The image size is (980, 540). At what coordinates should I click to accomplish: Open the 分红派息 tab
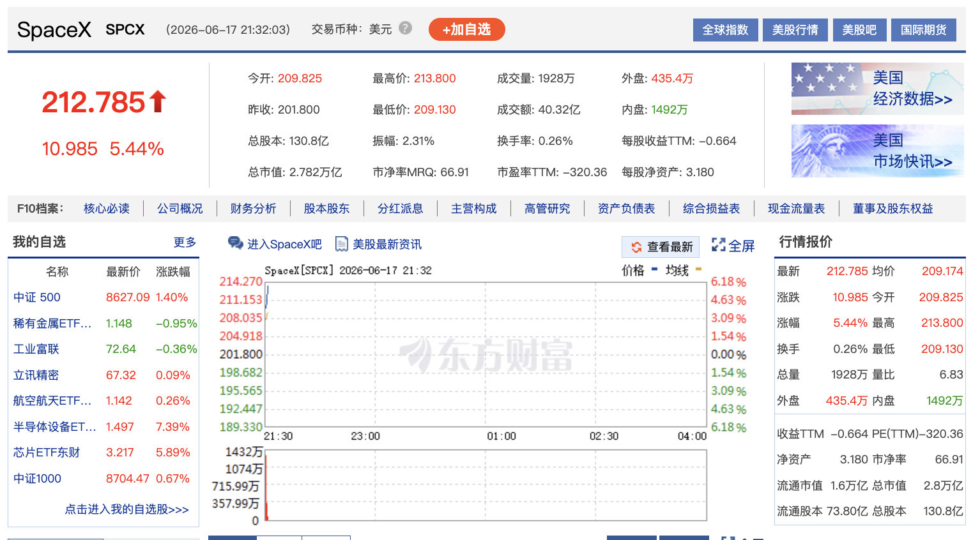pos(401,209)
